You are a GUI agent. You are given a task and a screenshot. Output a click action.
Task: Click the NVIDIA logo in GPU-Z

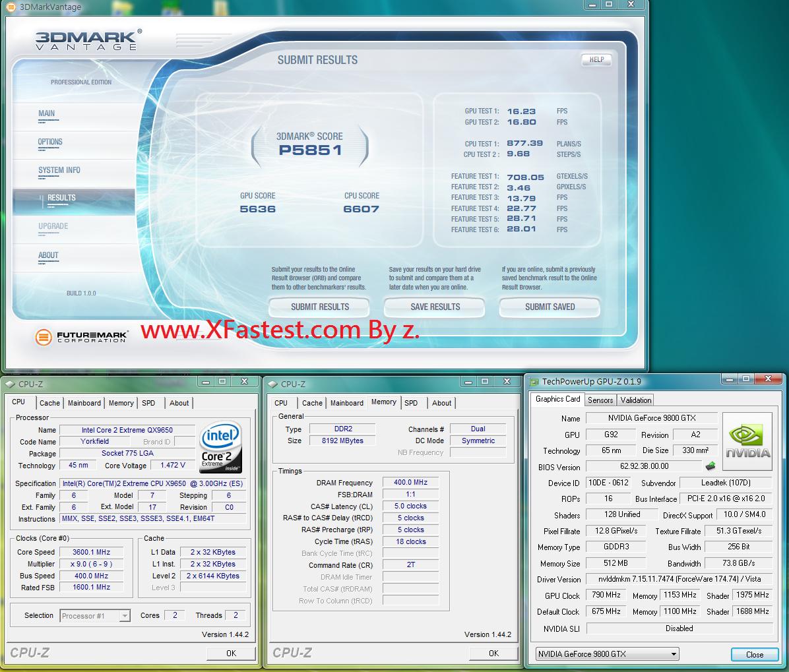point(747,441)
